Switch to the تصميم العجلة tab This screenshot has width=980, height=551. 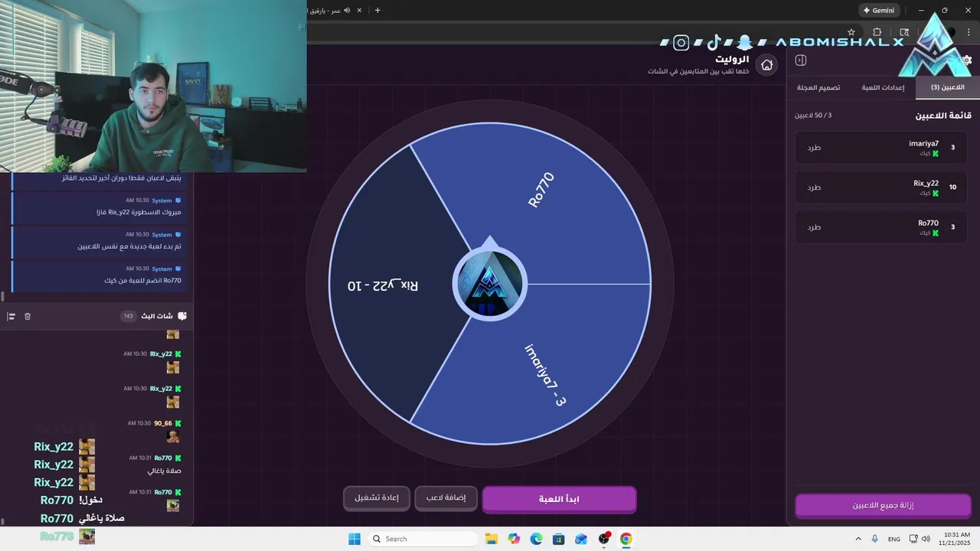[818, 87]
